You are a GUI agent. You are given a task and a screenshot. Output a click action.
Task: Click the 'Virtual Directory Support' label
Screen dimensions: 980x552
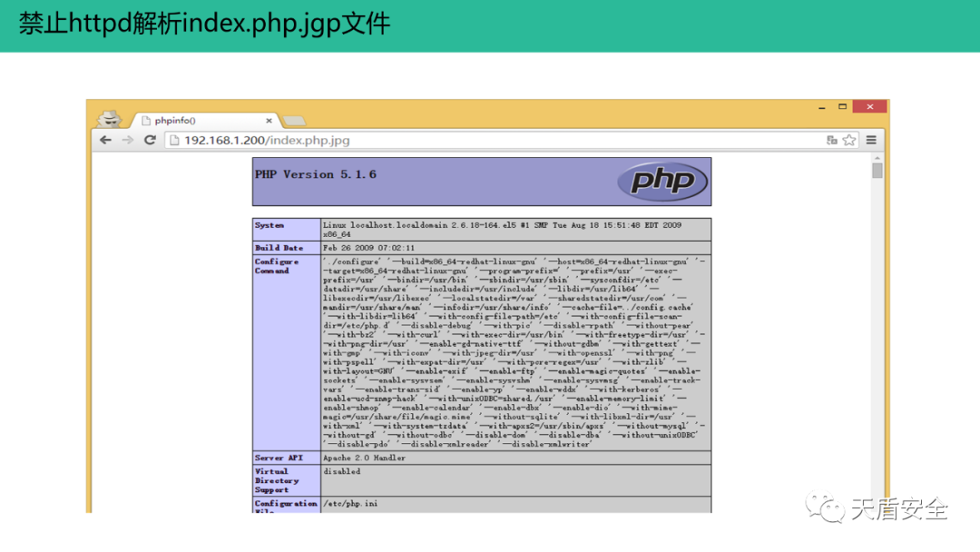(277, 481)
